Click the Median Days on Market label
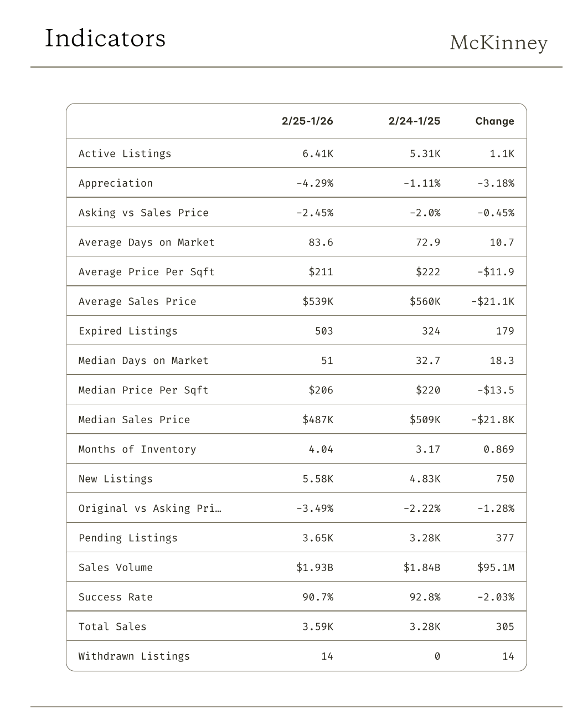 tap(143, 361)
